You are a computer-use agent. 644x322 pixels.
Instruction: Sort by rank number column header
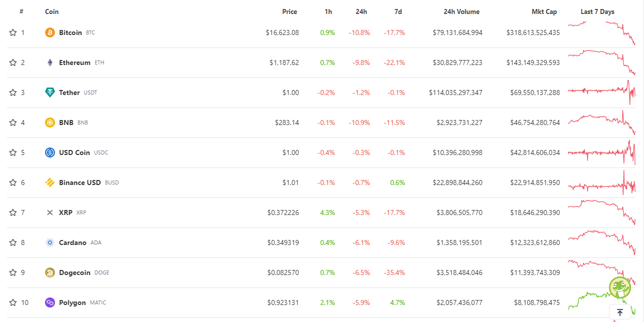tap(21, 11)
